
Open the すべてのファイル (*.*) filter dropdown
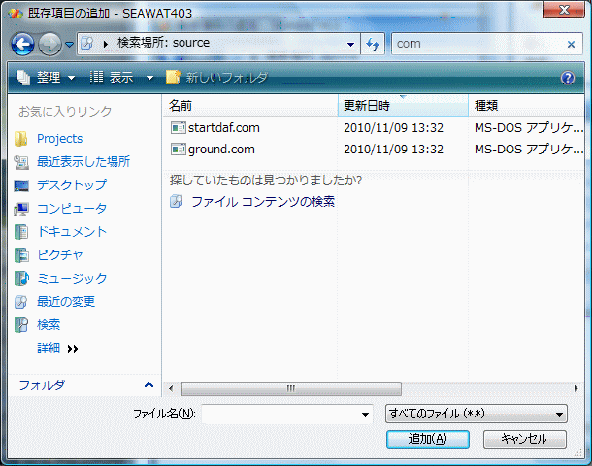point(476,414)
